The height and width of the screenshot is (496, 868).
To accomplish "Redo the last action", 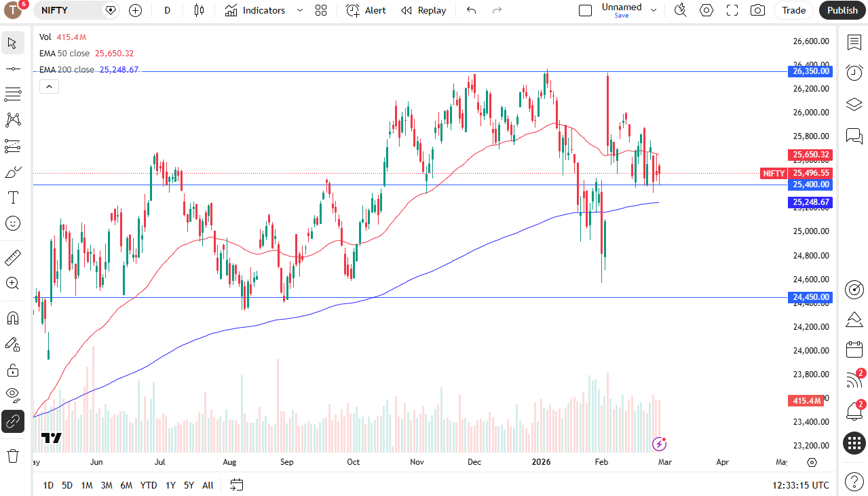I will click(497, 10).
